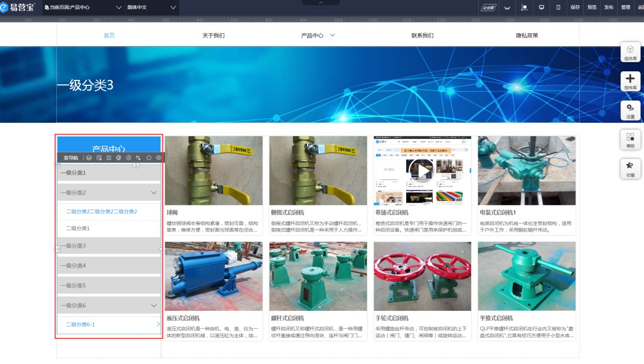The image size is (644, 364).
Task: Click the 螺杆式启闭机 product image
Action: pyautogui.click(x=318, y=276)
